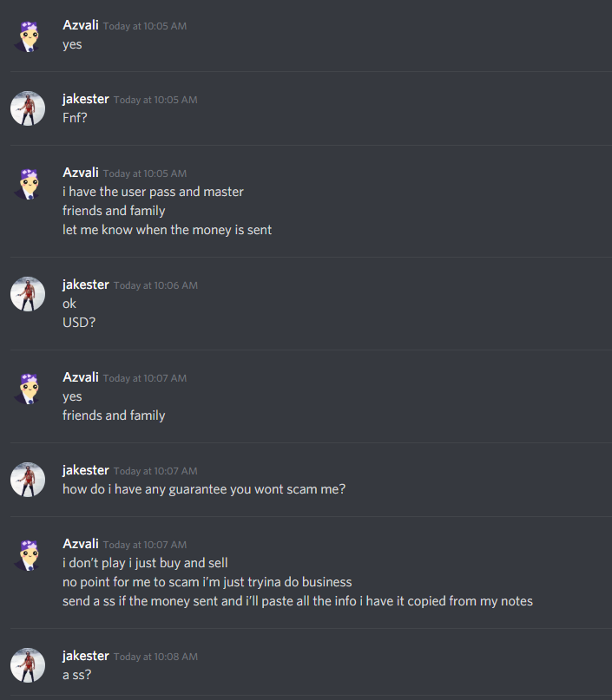
Task: Click jakester's avatar beside 'Fnf?'
Action: 28,108
